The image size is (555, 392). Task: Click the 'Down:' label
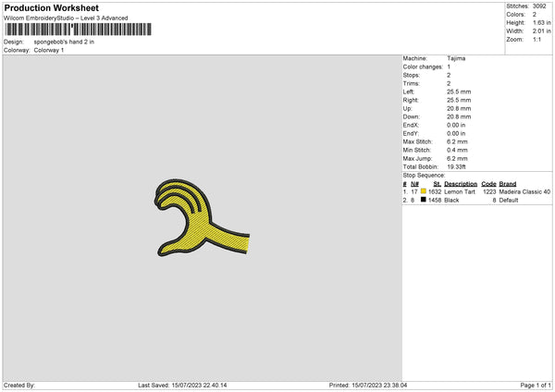click(x=412, y=116)
